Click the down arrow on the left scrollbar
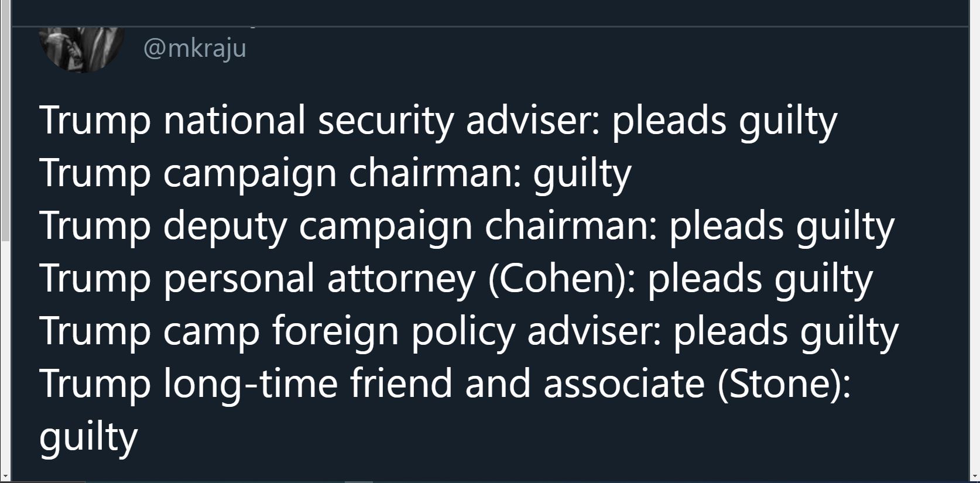The image size is (980, 483). (5, 475)
